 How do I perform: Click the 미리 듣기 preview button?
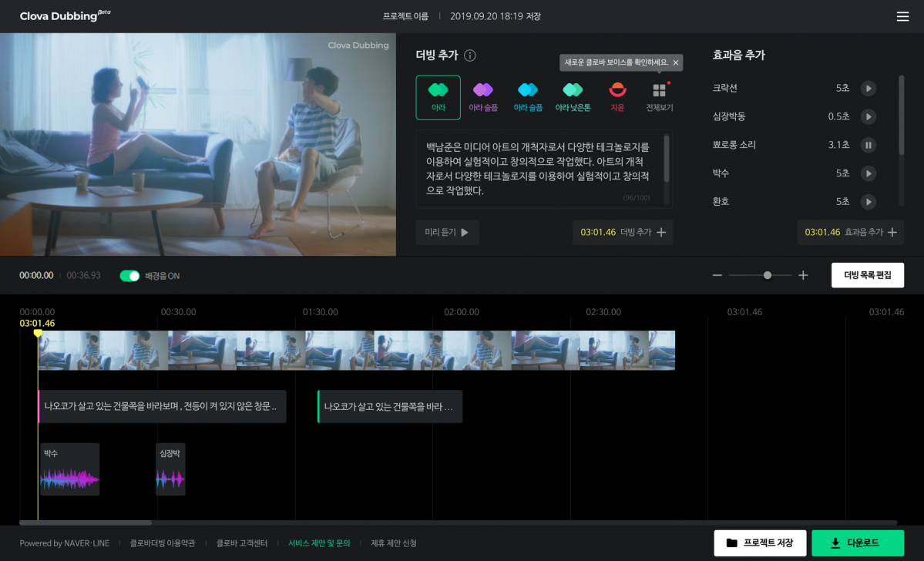click(447, 232)
